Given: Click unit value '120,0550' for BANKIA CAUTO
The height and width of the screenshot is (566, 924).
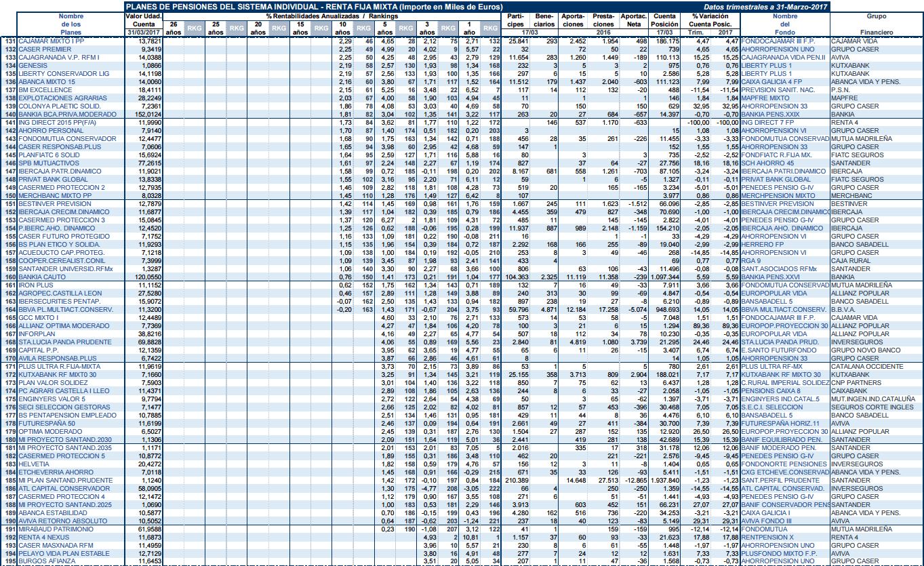Looking at the screenshot, I should pos(148,277).
